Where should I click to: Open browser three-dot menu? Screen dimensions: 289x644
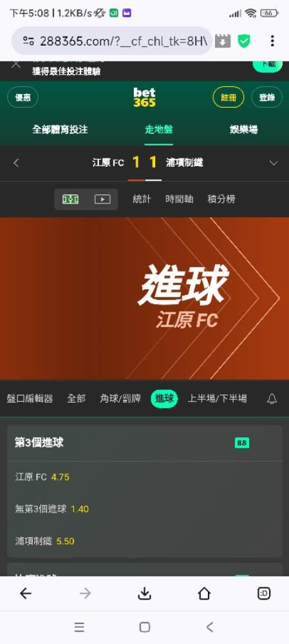272,41
